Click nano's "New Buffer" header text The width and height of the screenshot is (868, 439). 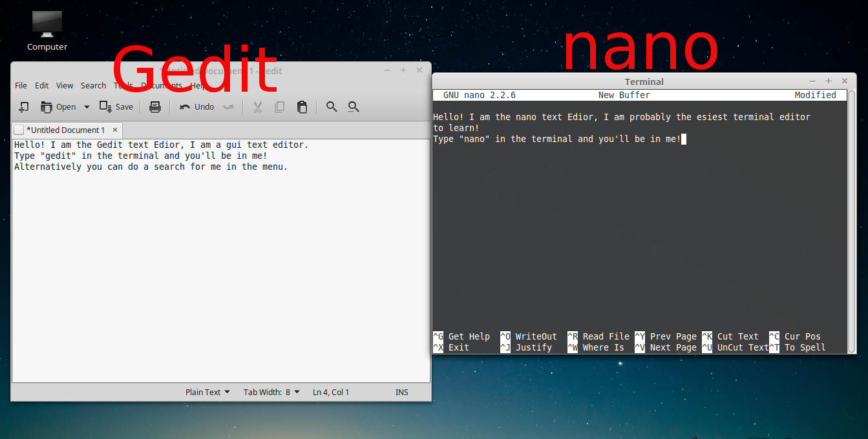624,95
